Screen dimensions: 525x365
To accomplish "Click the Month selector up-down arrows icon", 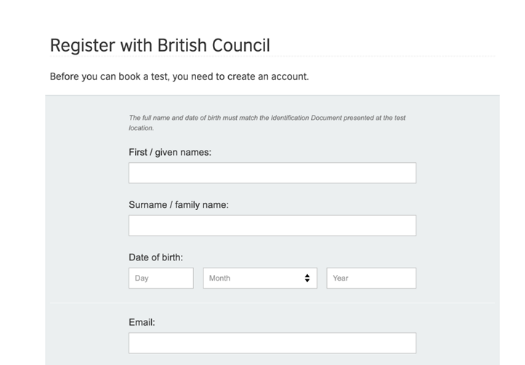I will pos(307,278).
